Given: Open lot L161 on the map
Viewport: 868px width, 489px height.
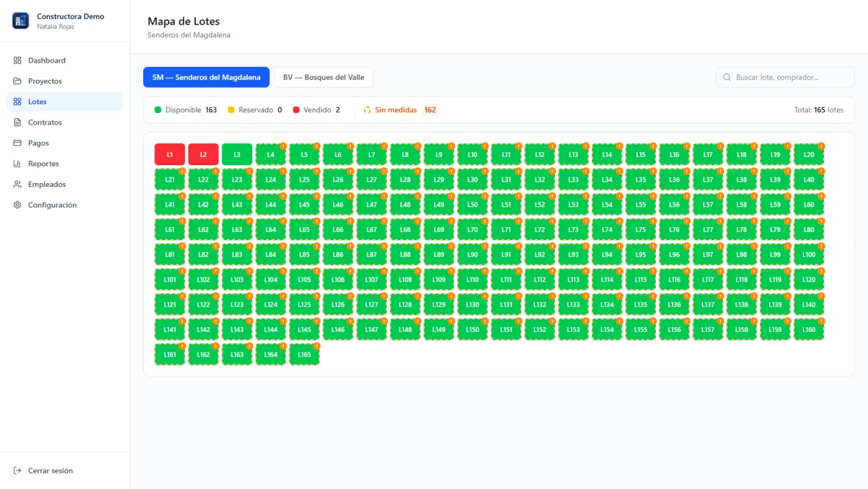Looking at the screenshot, I should point(170,354).
